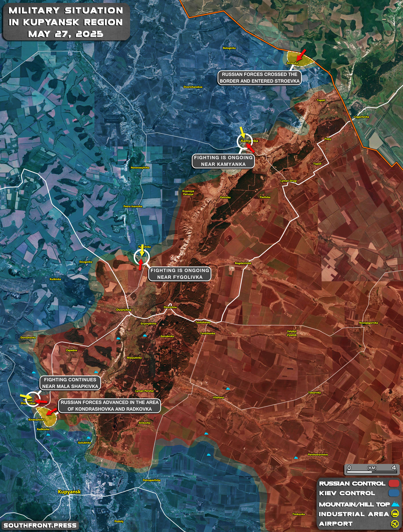
Task: Click the Dvorichna town label
Action: tap(124, 310)
